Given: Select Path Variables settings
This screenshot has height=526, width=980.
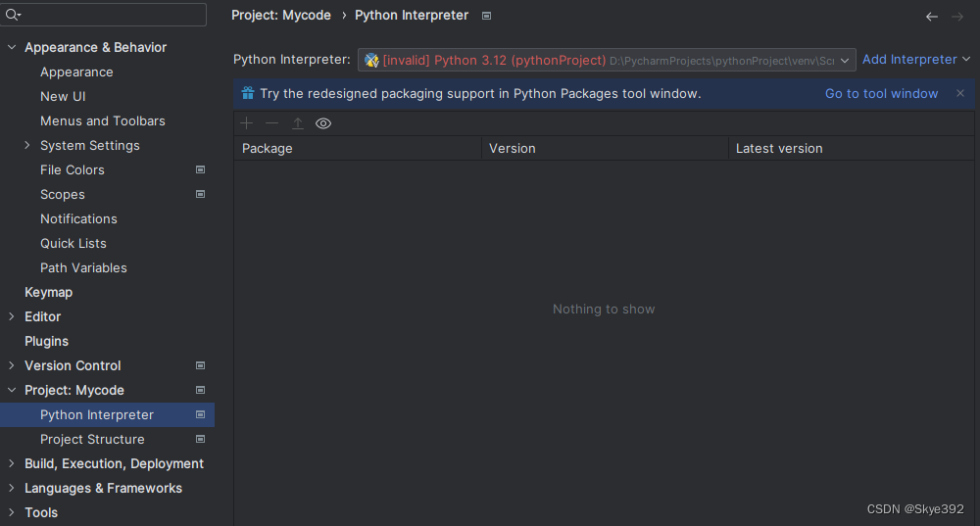Looking at the screenshot, I should pos(83,267).
